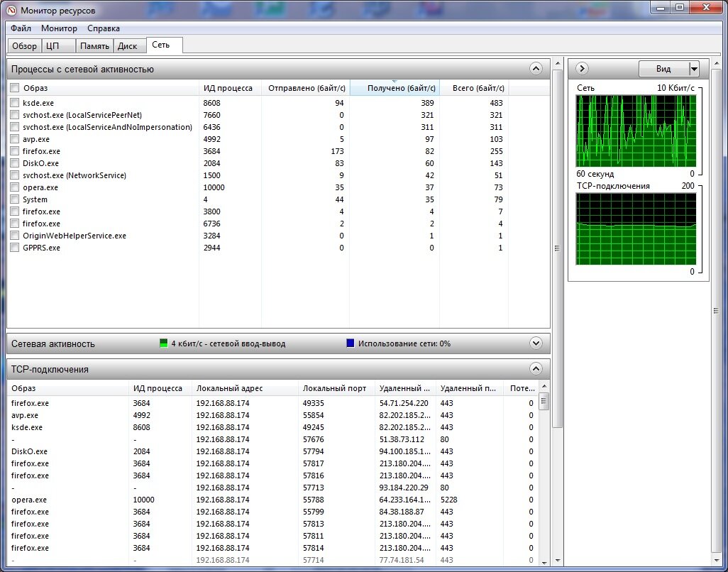The width and height of the screenshot is (728, 572).
Task: Click the DiskO.exe TCP row with port 57794
Action: pos(272,451)
